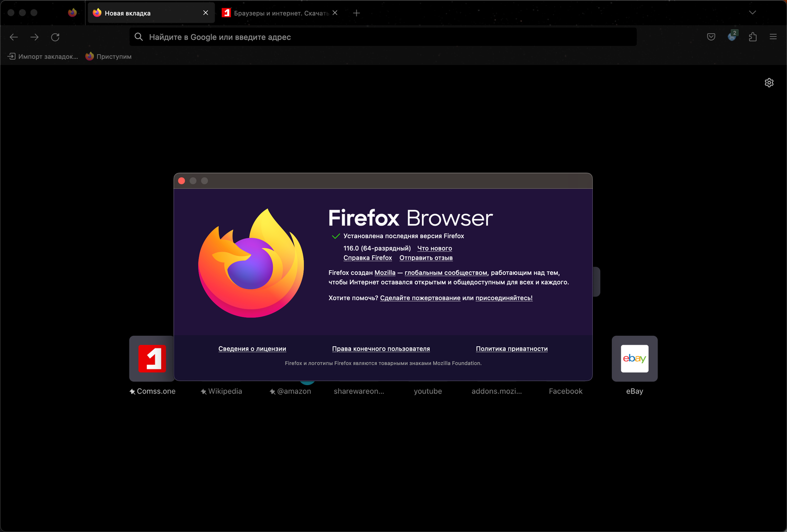Click the Firefox logo in the About dialog
Screen dimensions: 787x532
(251, 263)
